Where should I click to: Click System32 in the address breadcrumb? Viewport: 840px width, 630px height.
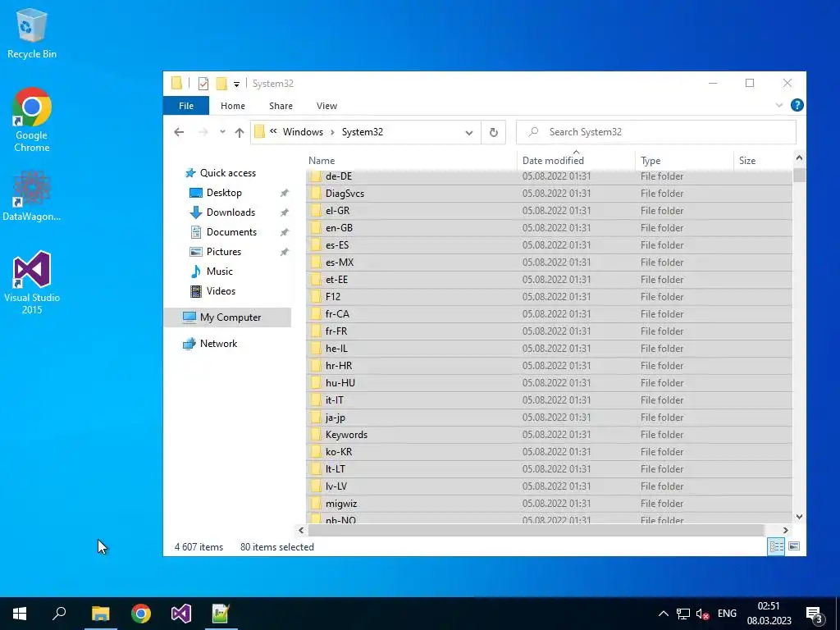coord(362,132)
